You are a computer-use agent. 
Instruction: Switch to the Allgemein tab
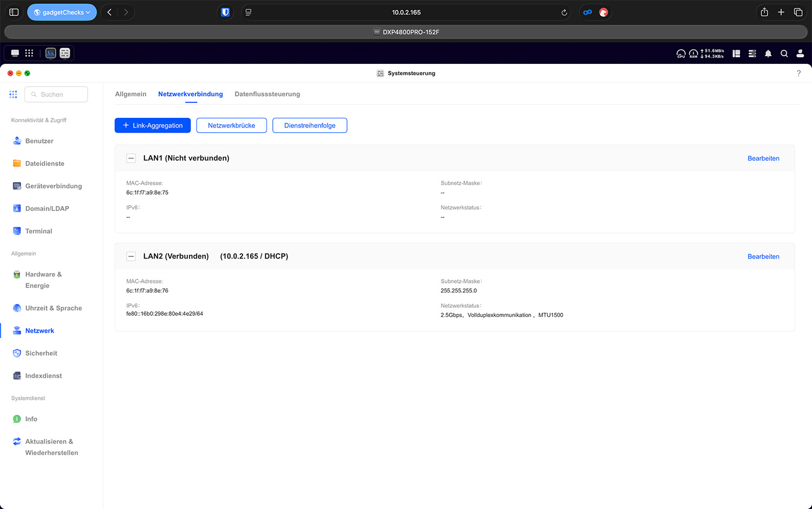click(130, 94)
